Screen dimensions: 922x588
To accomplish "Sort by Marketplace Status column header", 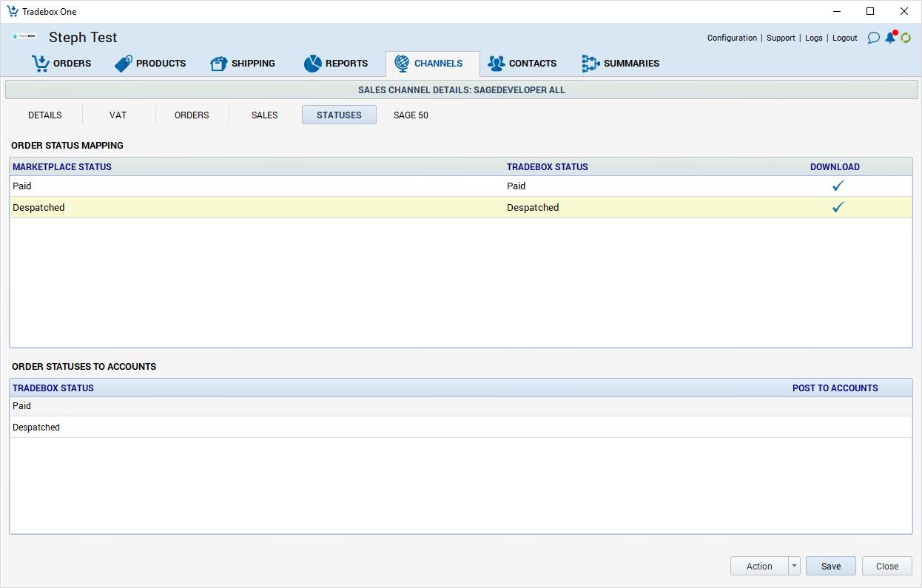I will click(62, 167).
